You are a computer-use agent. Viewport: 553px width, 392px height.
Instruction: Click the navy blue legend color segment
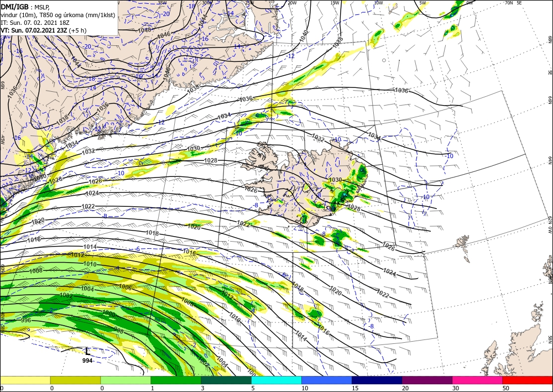click(x=377, y=380)
